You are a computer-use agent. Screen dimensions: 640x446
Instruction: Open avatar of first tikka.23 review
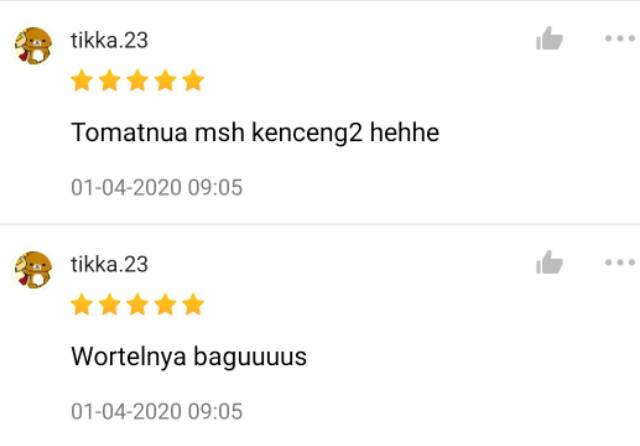[x=33, y=46]
